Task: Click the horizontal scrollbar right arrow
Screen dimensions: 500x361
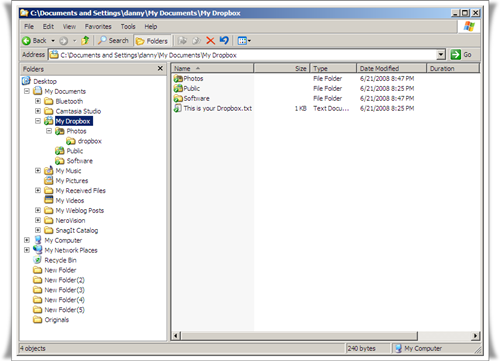Action: (476, 336)
